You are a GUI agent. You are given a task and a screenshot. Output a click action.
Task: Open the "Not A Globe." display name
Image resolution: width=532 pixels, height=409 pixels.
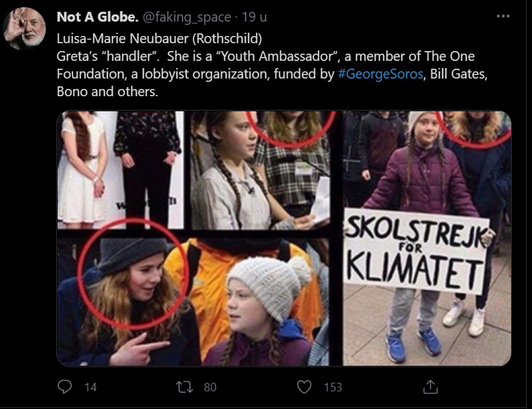pos(95,17)
